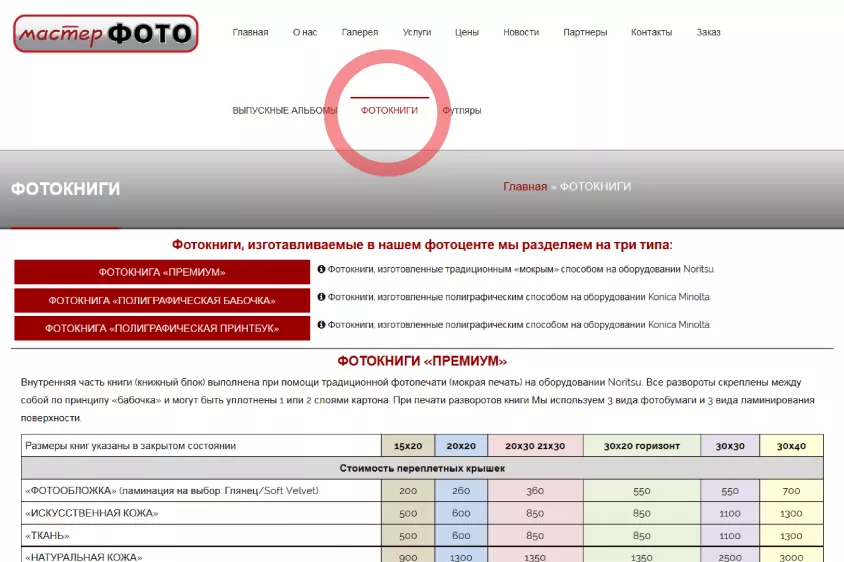This screenshot has width=844, height=562.
Task: Click the Заказ menu item
Action: click(708, 32)
